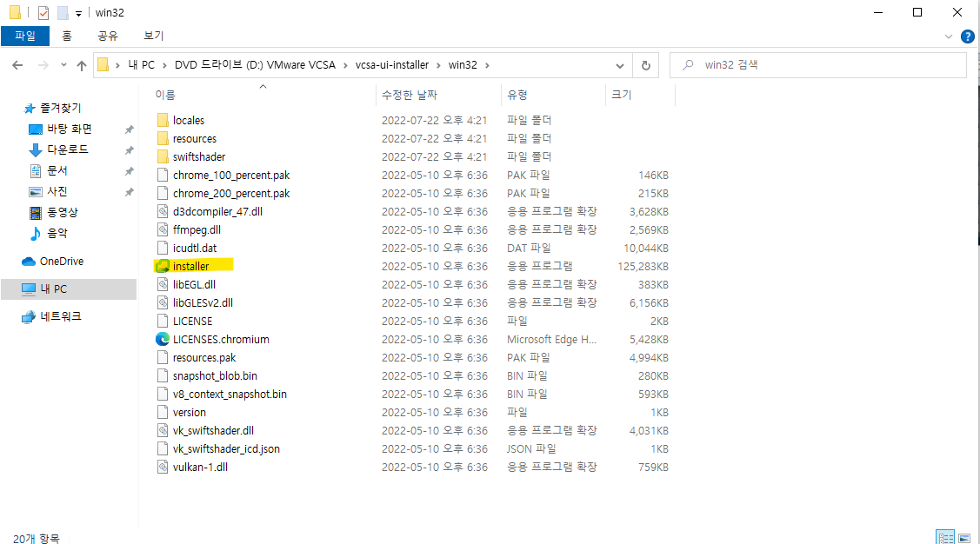Open 바탕 화면 in navigation pane
This screenshot has width=980, height=544.
point(70,129)
